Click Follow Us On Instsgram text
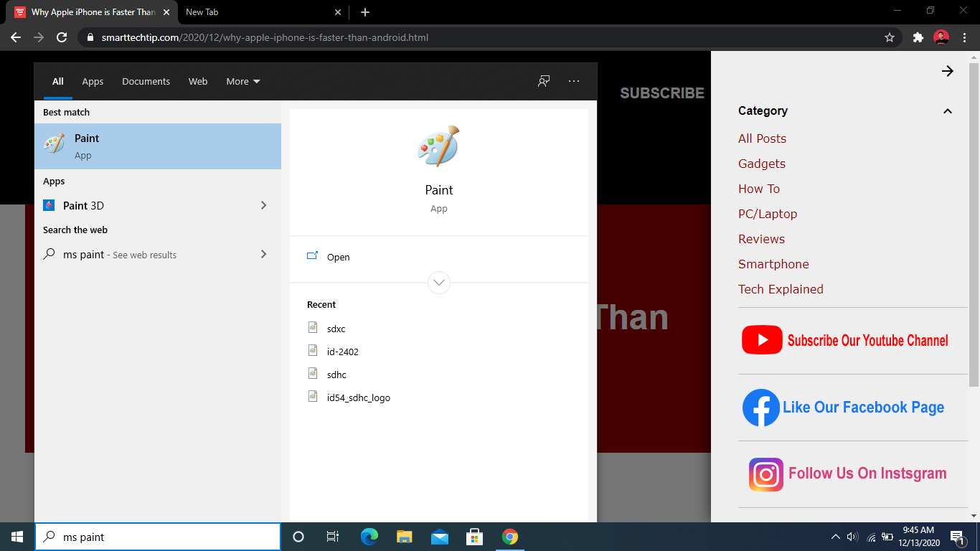The image size is (980, 551). [x=867, y=474]
